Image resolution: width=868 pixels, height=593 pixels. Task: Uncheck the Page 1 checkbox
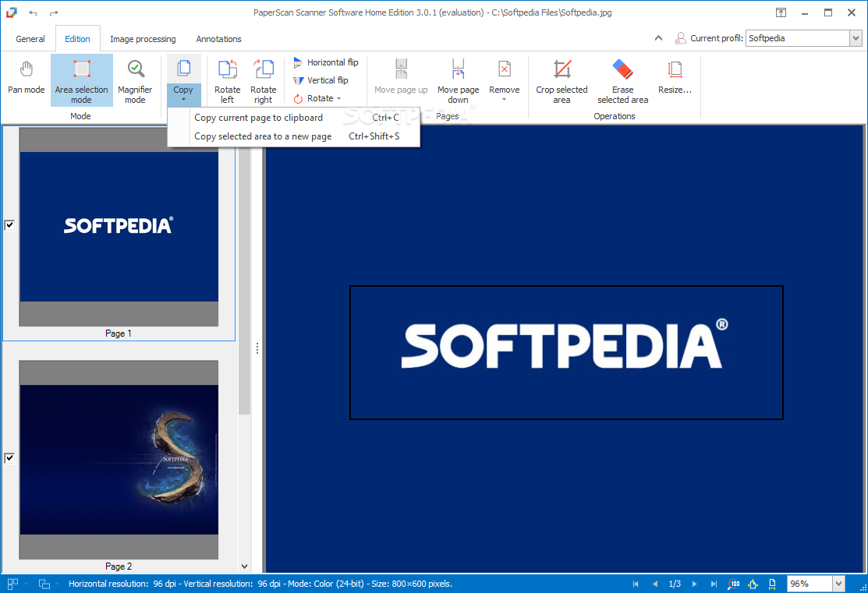(9, 224)
